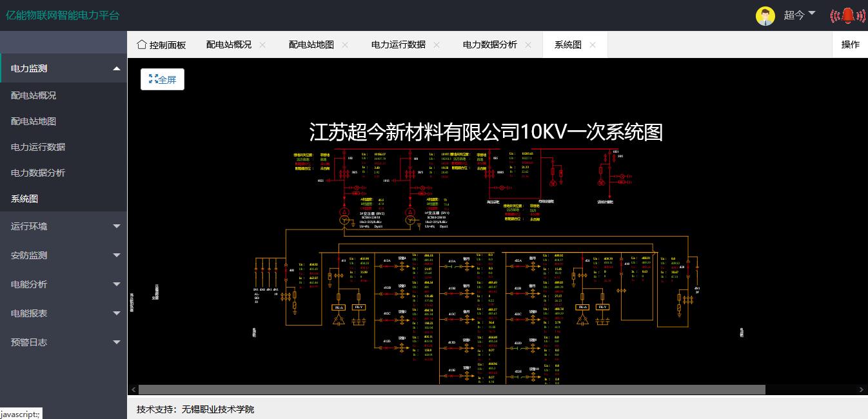Close the 电力数据分析 tab

[x=528, y=44]
